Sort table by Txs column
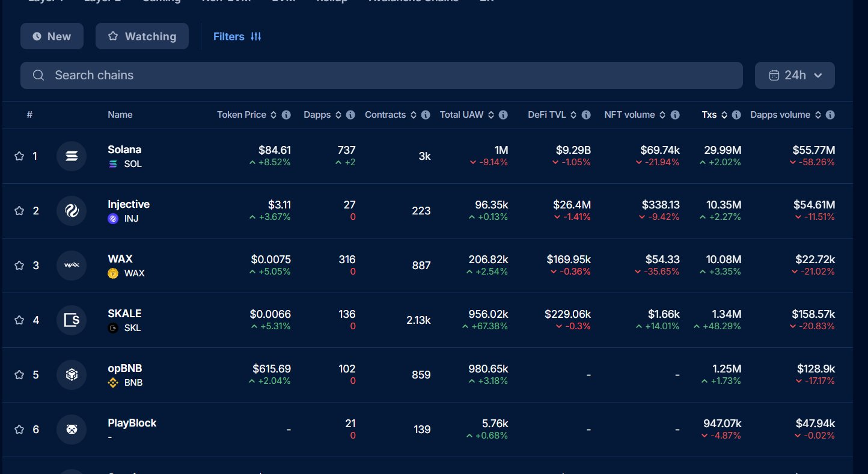Image resolution: width=868 pixels, height=474 pixels. 724,115
